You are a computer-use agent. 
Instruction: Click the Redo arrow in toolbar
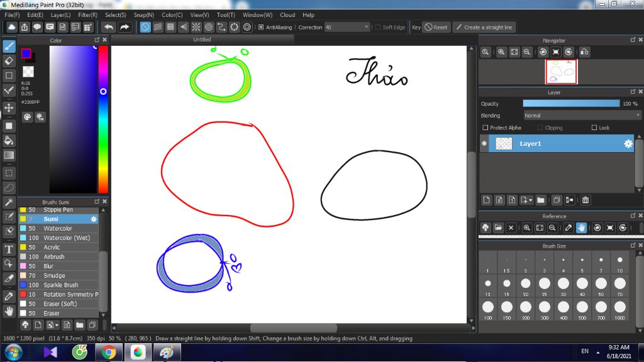pyautogui.click(x=125, y=28)
